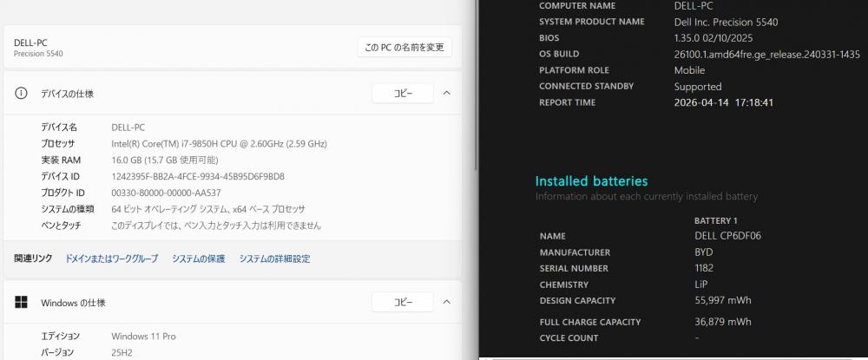Copy Windows specs with the コピー button

click(403, 303)
